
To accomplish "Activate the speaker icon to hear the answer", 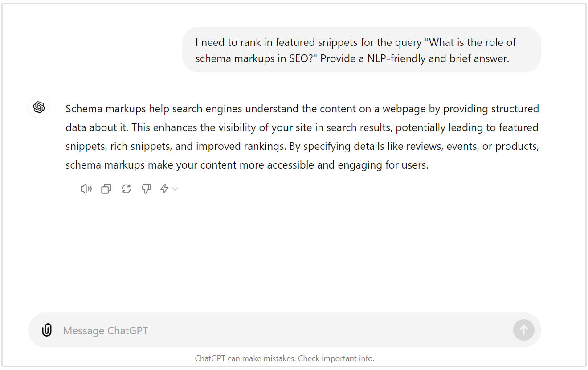I will pos(86,189).
